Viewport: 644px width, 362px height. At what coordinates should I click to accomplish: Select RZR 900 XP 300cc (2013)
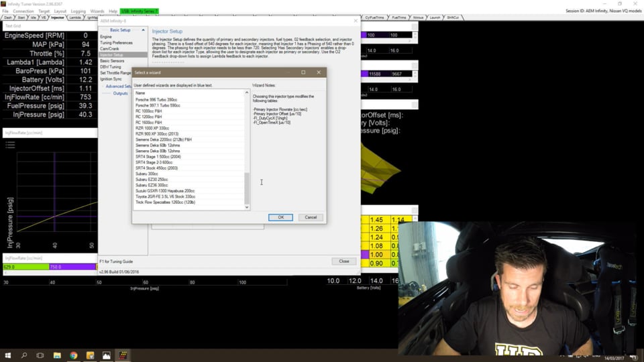[x=157, y=134]
